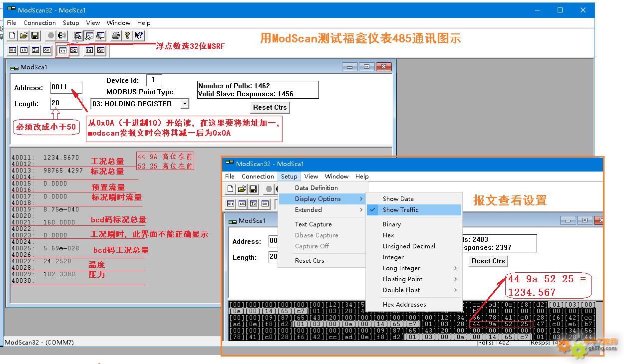The width and height of the screenshot is (624, 364).
Task: Open the MODBUS Point Type dropdown
Action: pyautogui.click(x=185, y=104)
